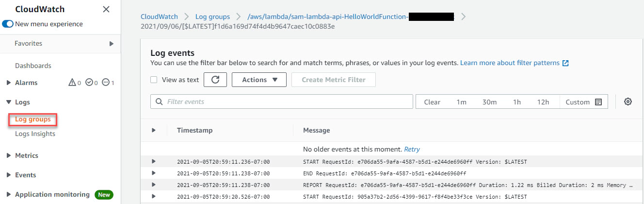Expand the Alarms section

tap(8, 83)
